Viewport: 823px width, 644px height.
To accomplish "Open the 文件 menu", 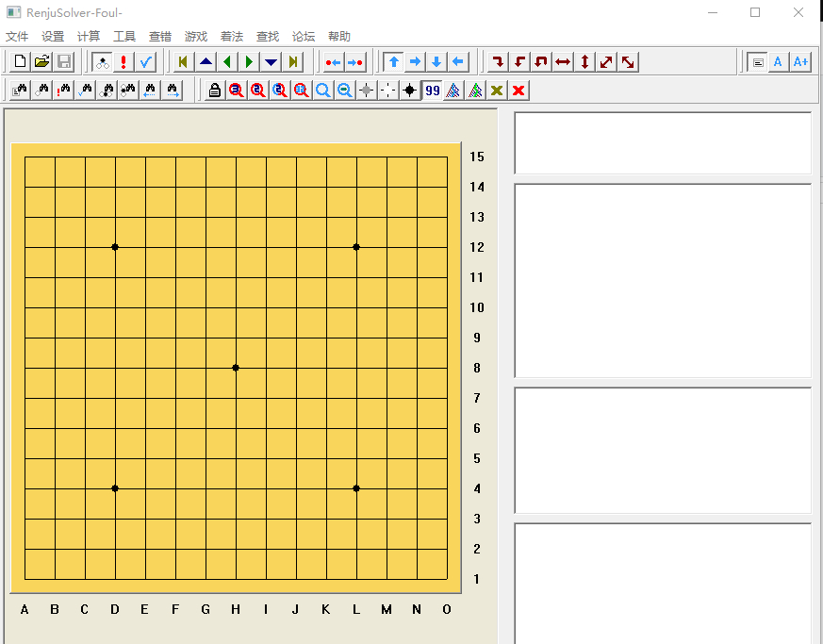I will pyautogui.click(x=17, y=37).
